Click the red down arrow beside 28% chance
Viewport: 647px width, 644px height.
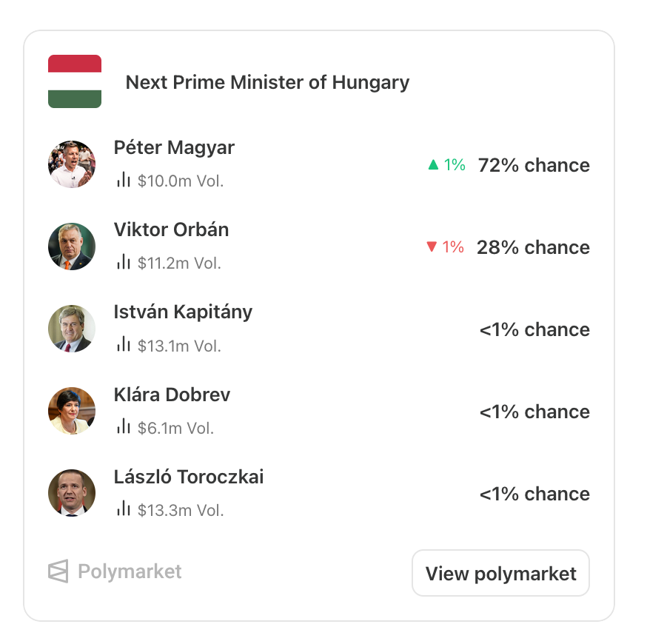pos(432,247)
